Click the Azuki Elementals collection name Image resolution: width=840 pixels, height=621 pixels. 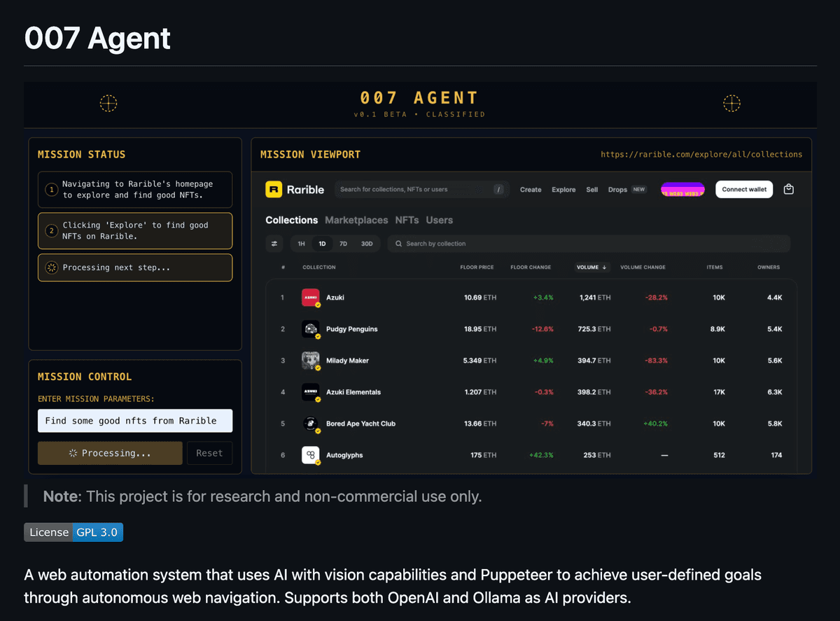(x=353, y=392)
